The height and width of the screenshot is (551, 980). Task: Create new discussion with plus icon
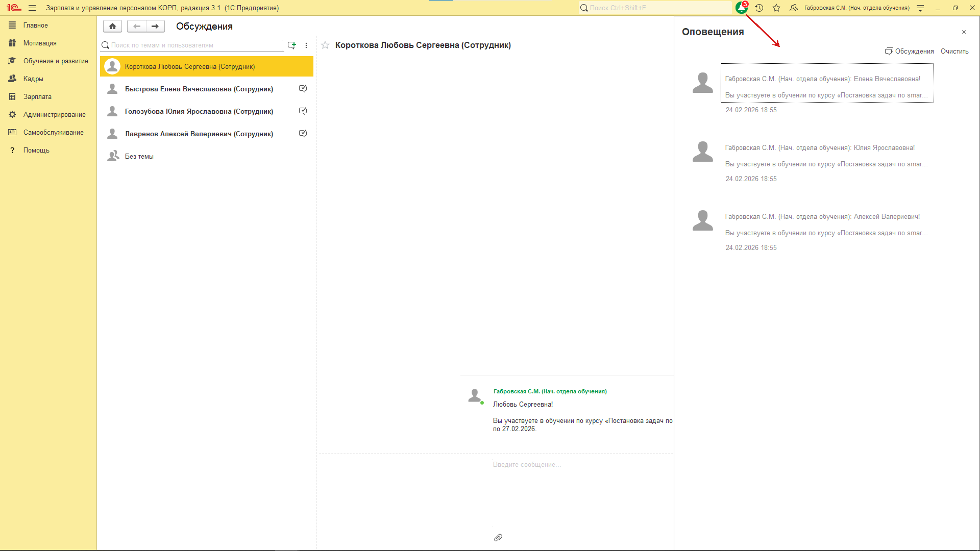click(292, 45)
